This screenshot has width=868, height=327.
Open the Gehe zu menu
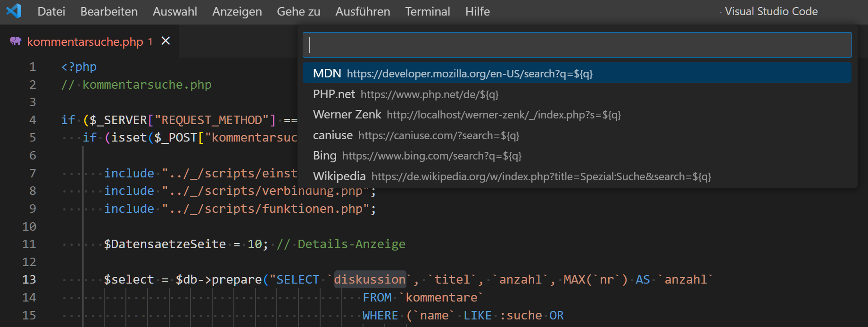298,11
